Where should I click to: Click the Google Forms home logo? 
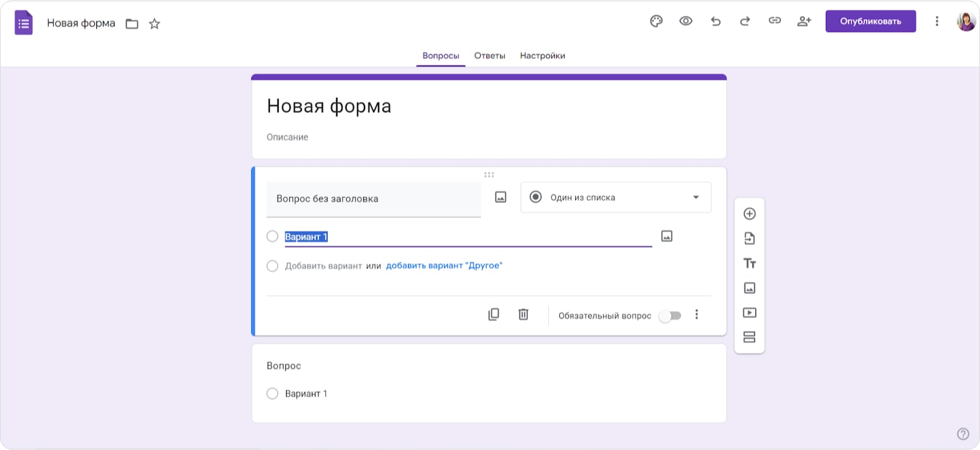23,23
